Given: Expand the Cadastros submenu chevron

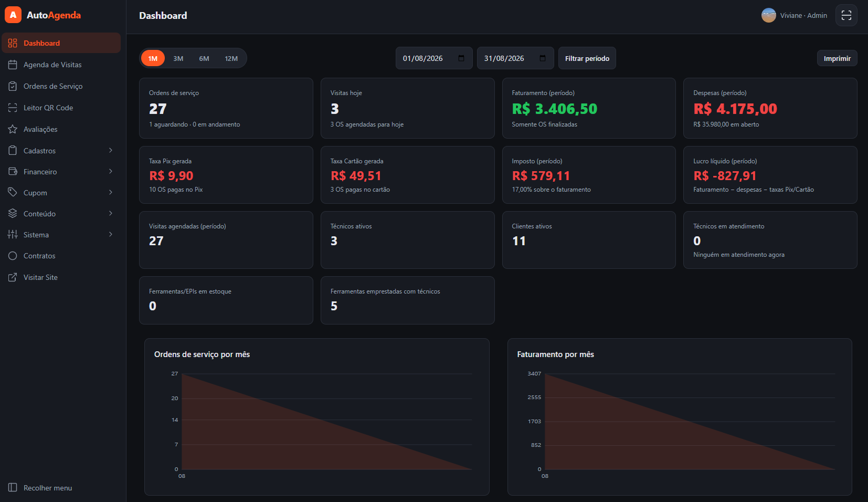Looking at the screenshot, I should [111, 150].
